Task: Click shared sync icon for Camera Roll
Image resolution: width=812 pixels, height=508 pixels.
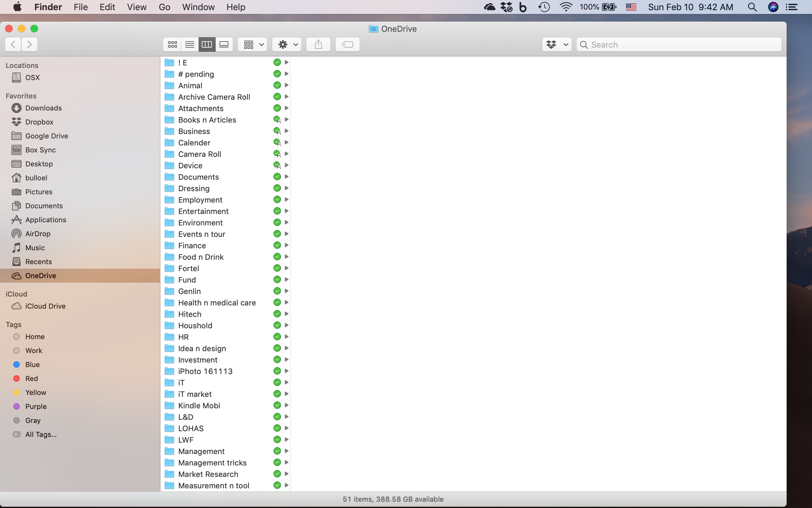Action: (x=277, y=154)
